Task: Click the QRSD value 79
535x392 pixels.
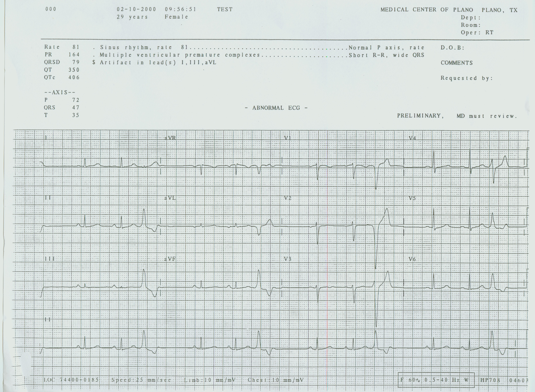Action: point(76,62)
